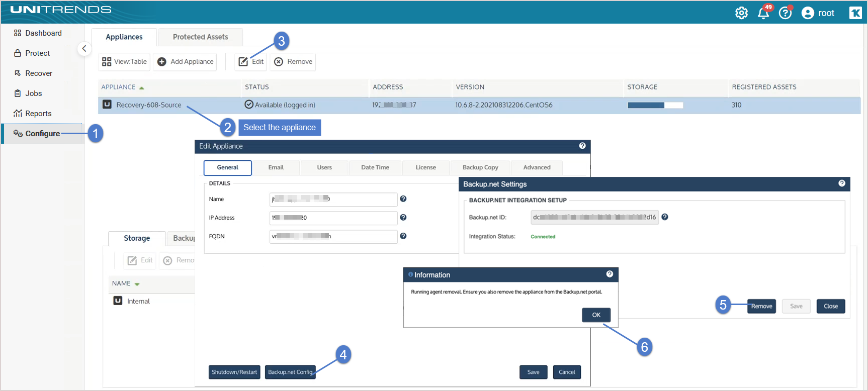
Task: Open help for Edit Appliance dialog
Action: pos(582,146)
